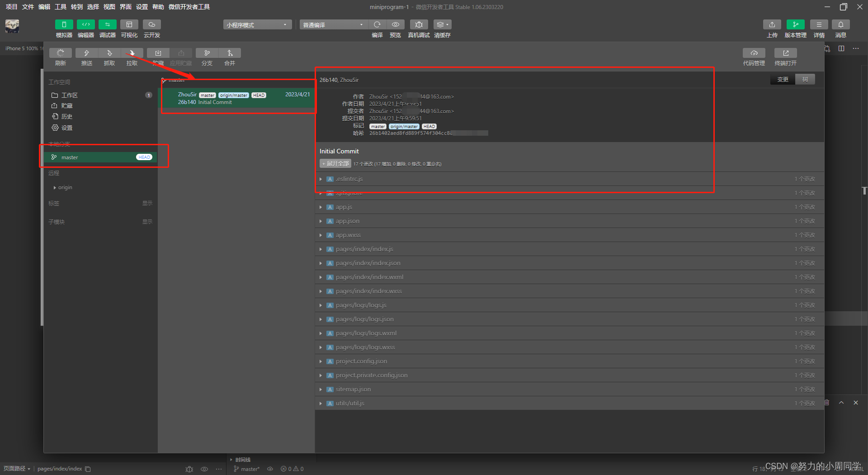Open 代码管理 code management

point(754,53)
